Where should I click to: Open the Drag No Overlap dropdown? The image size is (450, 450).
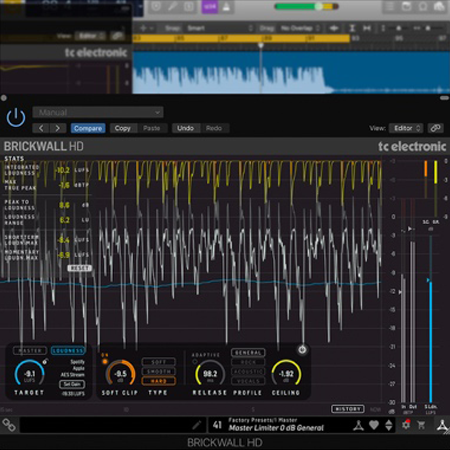coord(300,28)
